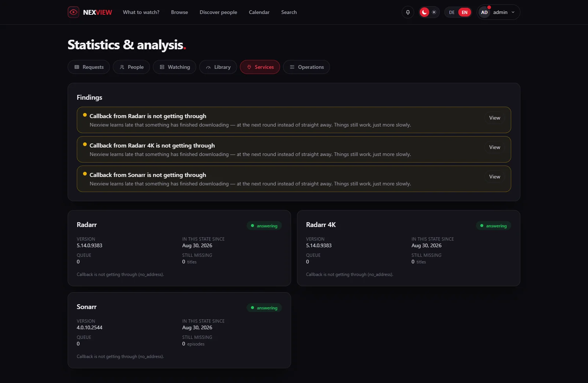
Task: Click Radarr version 5.14.0.9383 in Radarr card
Action: [90, 245]
